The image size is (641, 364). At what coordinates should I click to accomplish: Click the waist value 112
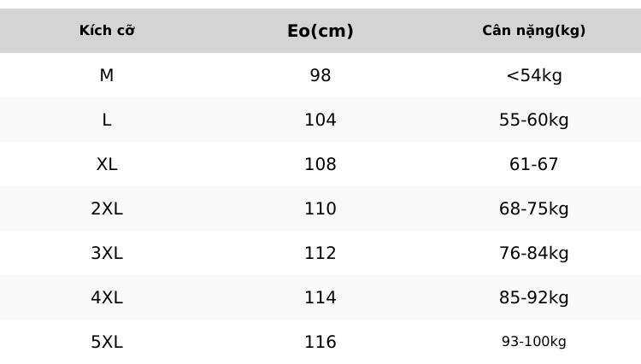click(x=320, y=253)
